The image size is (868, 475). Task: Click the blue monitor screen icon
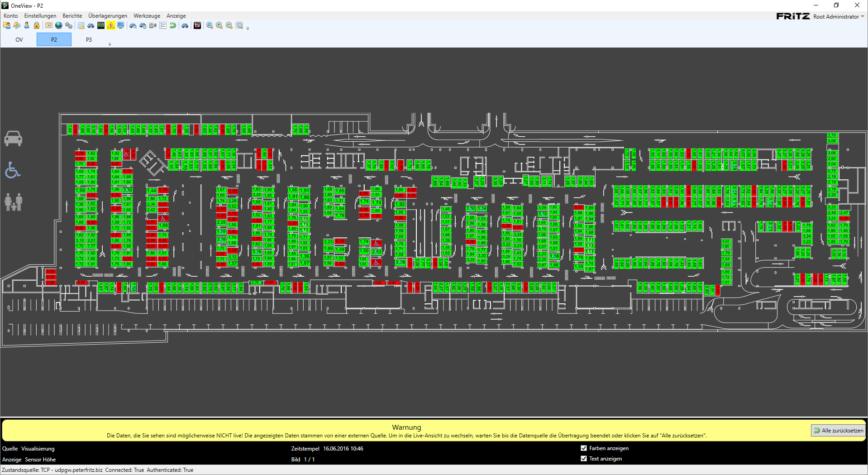click(121, 25)
